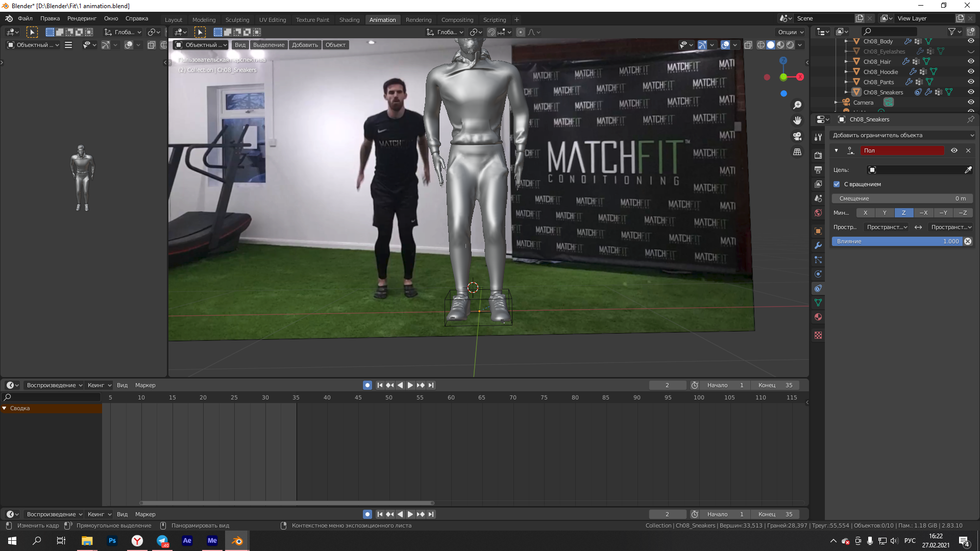980x551 pixels.
Task: Open Добавить ограничитель объекта dropdown
Action: pos(902,135)
